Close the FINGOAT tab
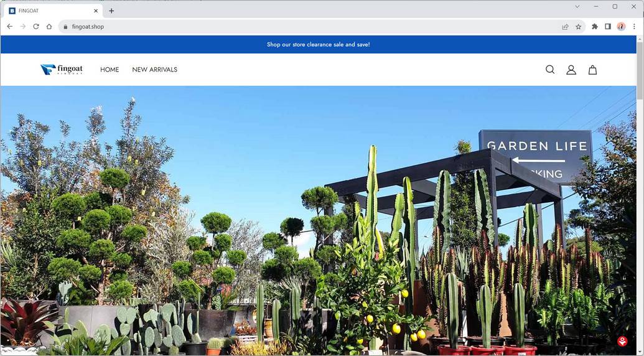The width and height of the screenshot is (644, 356). [96, 11]
